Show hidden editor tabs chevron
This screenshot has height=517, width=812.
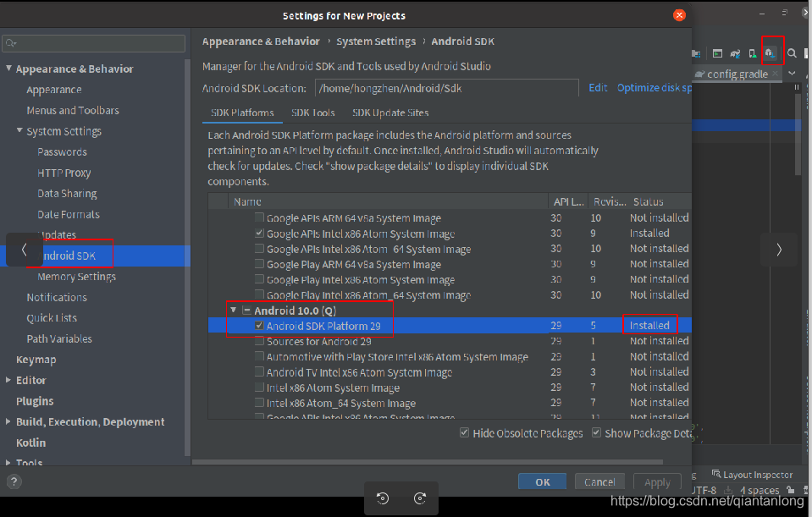[792, 74]
